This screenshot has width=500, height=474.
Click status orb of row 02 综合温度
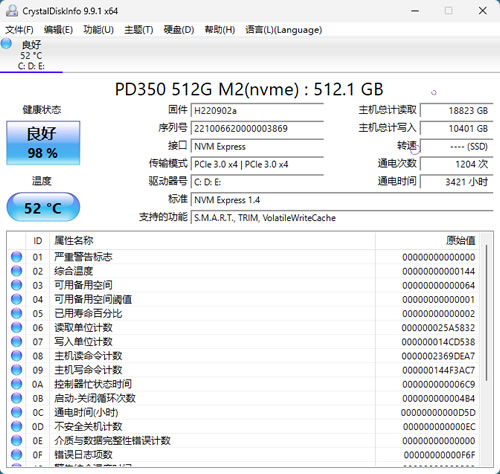point(16,271)
